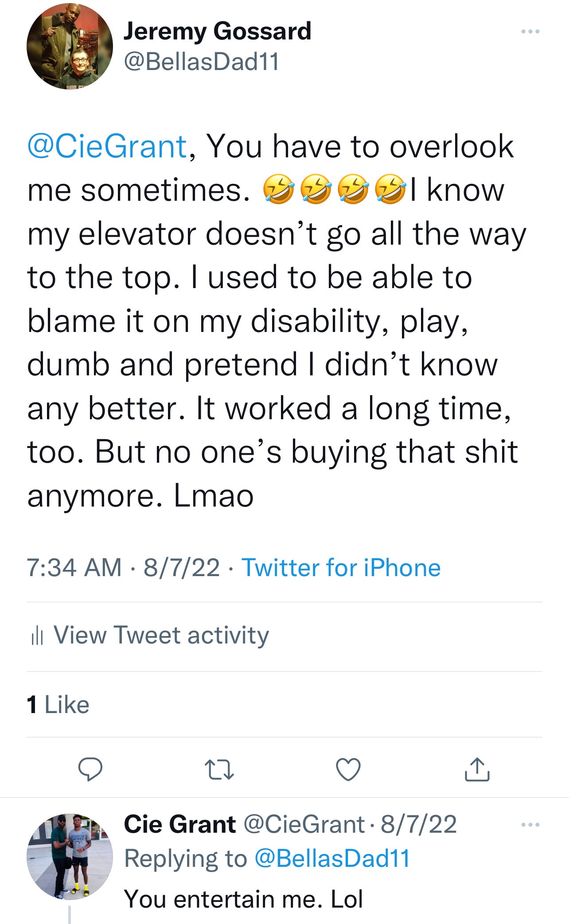Viewport: 569px width, 924px height.
Task: Tap Cie Grant's profile avatar
Action: pyautogui.click(x=70, y=856)
